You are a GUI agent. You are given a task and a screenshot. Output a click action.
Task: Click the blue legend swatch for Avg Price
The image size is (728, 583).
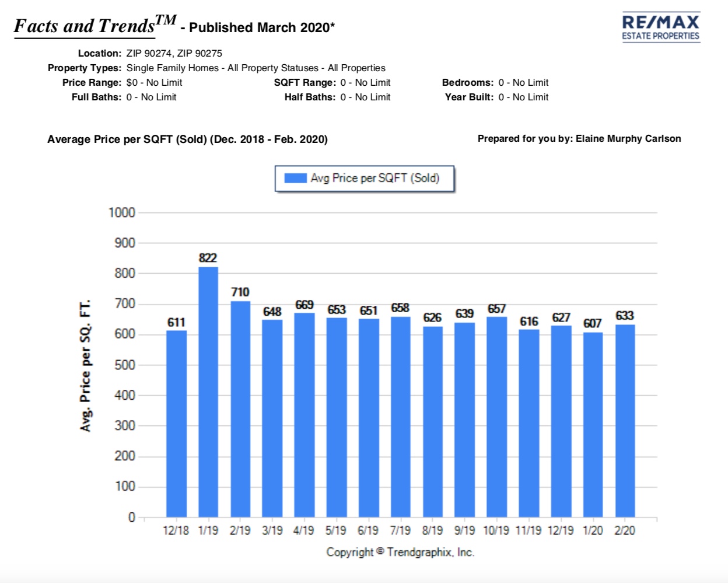295,178
